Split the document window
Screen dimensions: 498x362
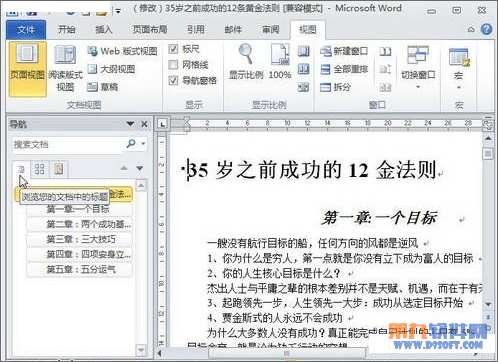(x=335, y=87)
